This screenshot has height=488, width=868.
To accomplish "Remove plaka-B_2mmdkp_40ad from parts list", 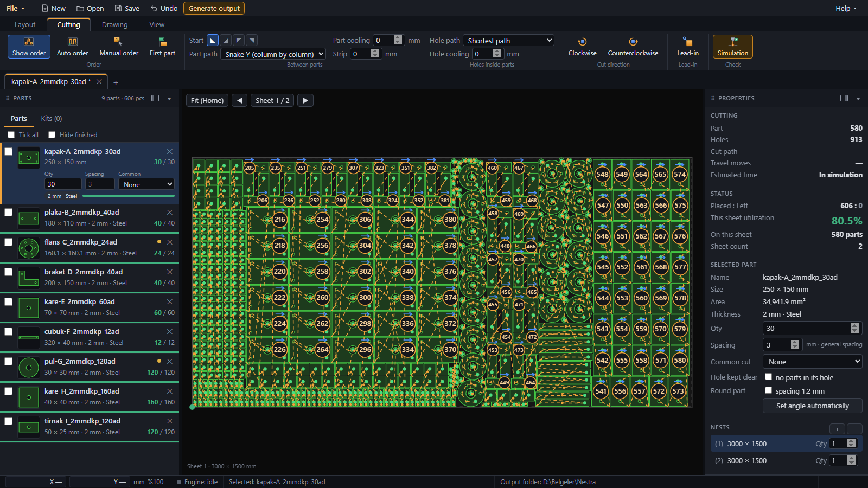I will point(170,213).
